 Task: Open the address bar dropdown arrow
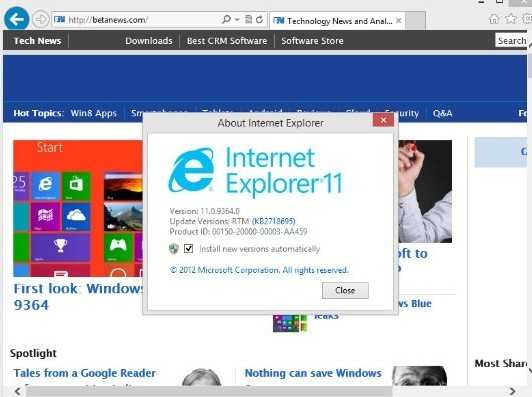(x=237, y=20)
